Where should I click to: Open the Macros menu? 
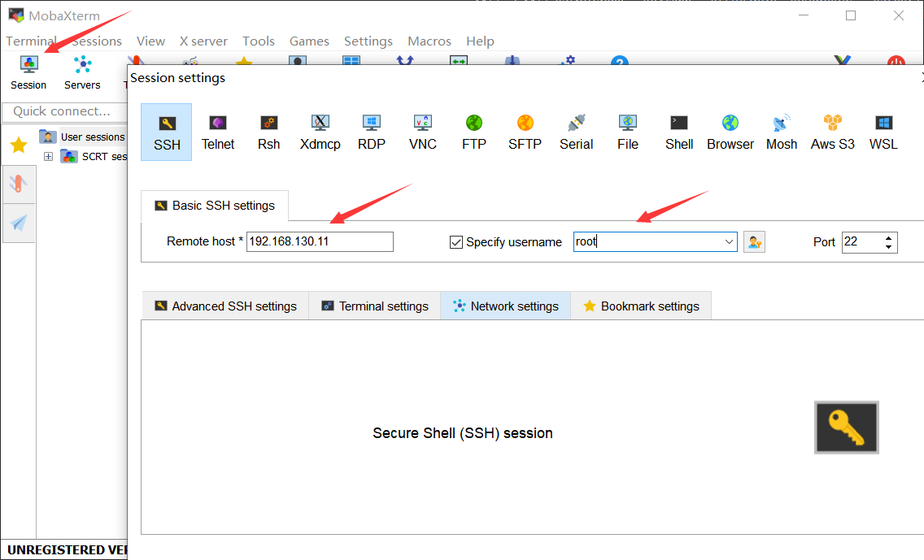pos(429,41)
